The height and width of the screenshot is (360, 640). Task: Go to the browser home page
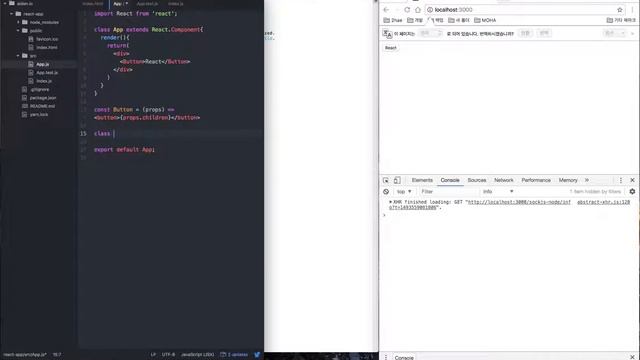click(x=418, y=10)
